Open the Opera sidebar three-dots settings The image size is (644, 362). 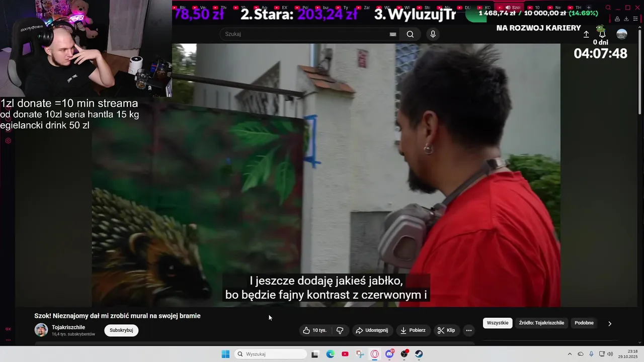coord(8,340)
